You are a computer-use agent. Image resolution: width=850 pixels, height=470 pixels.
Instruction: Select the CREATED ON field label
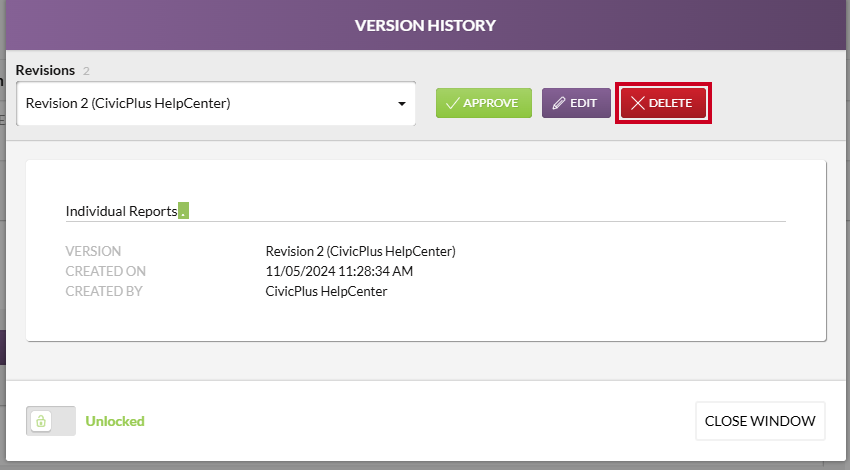tap(106, 271)
